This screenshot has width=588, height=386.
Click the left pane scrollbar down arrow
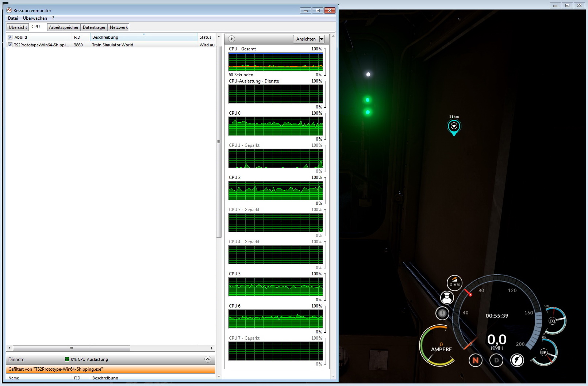219,377
